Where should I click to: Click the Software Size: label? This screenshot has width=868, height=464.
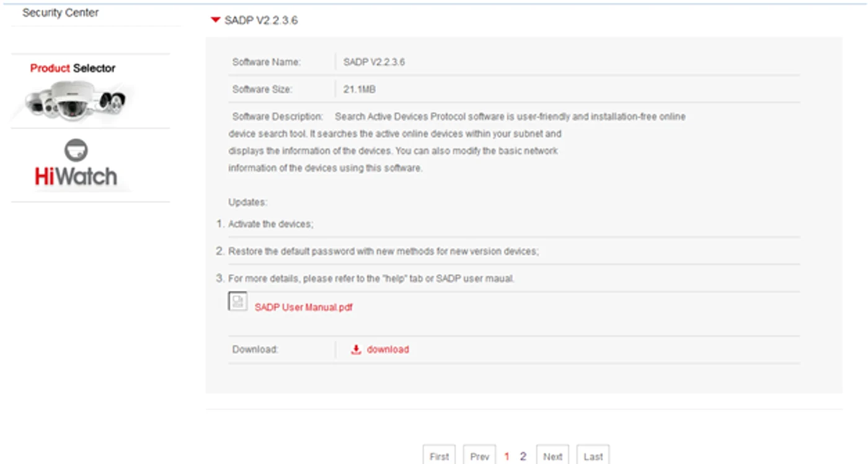262,89
